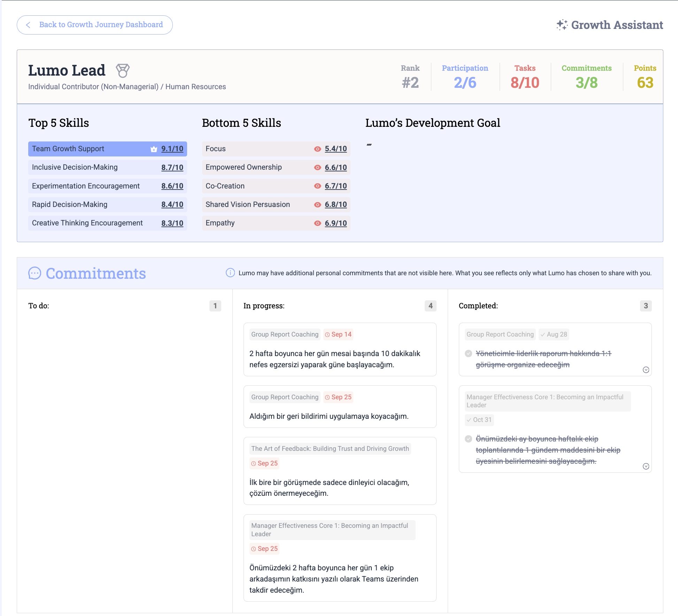Open the 6.7/10 Co-Creation score link
Viewport: 678px width, 616px height.
pos(336,186)
